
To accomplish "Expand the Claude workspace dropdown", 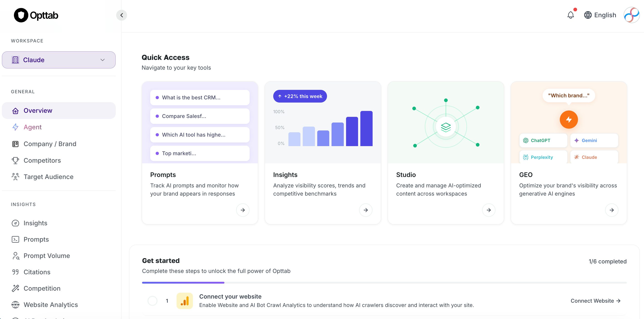I will click(x=59, y=60).
